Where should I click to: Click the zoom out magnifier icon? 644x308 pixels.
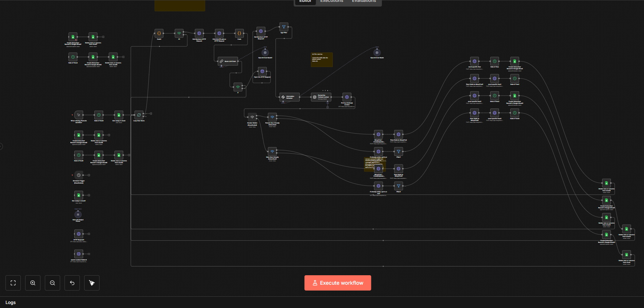tap(52, 283)
